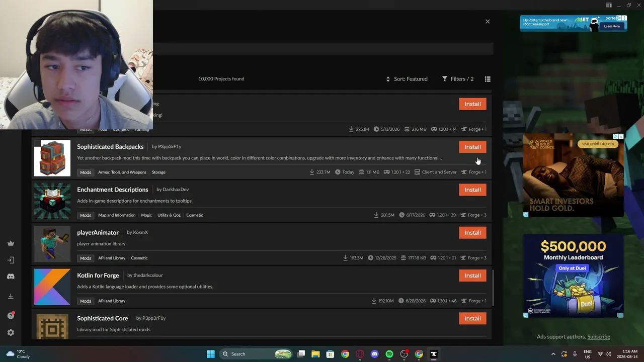644x362 pixels.
Task: Open the help question mark icon
Action: [11, 316]
